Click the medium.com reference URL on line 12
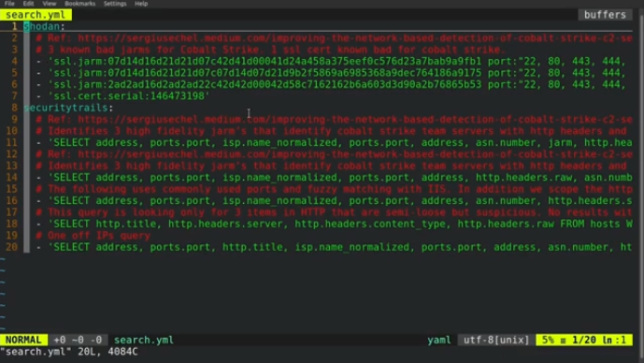Image resolution: width=644 pixels, height=363 pixels. [355, 154]
